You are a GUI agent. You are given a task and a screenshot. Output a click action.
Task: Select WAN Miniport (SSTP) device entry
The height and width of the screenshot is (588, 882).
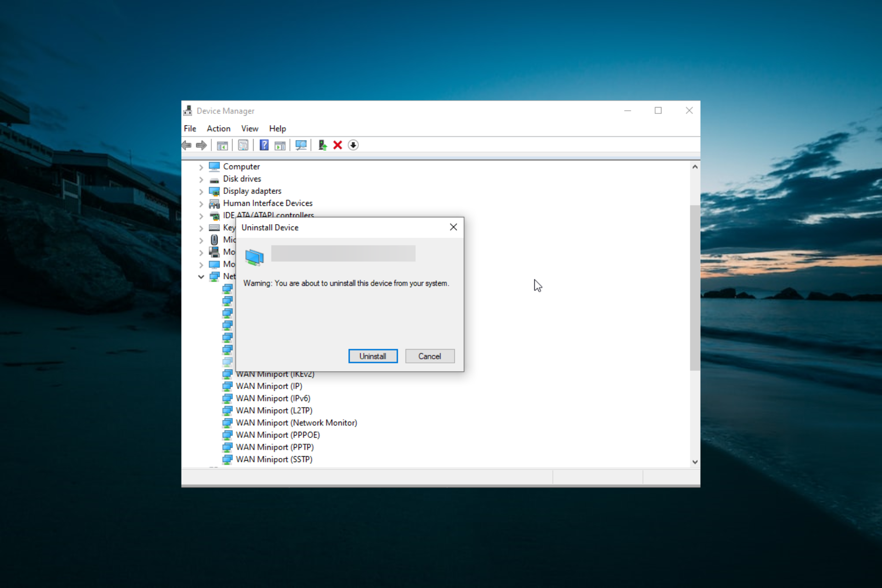(x=274, y=459)
